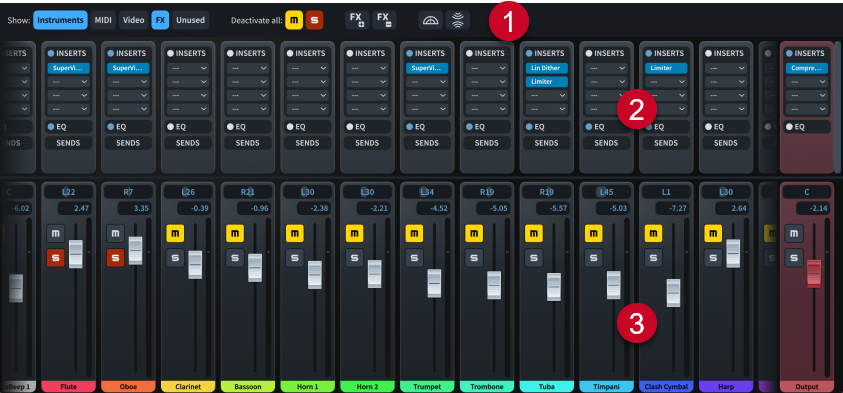Open the stereo panner mode icon

(x=431, y=20)
